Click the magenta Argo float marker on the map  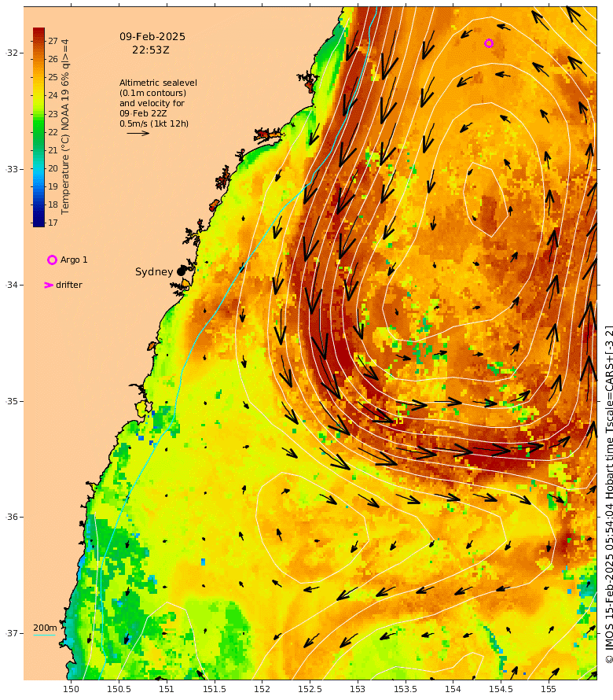489,43
